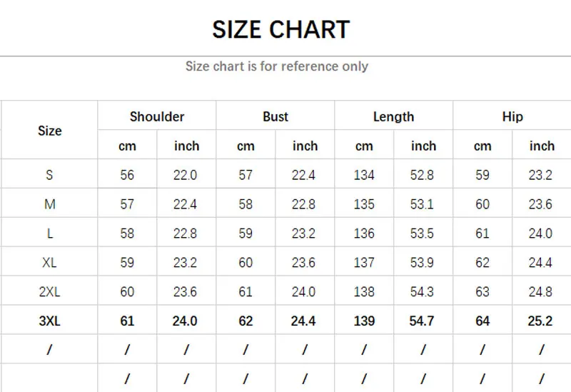Click the 2XL size row label
The width and height of the screenshot is (571, 392).
point(49,292)
